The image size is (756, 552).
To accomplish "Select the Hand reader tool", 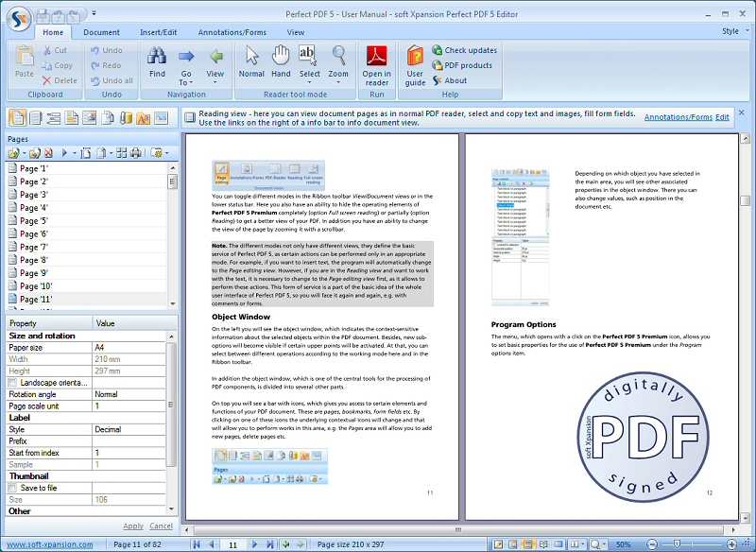I will pos(281,61).
